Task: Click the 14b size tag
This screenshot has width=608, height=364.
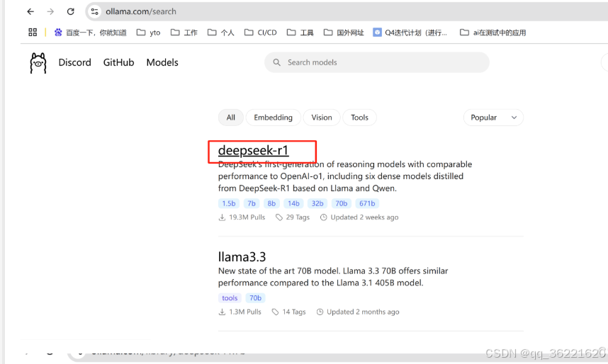Action: (293, 203)
